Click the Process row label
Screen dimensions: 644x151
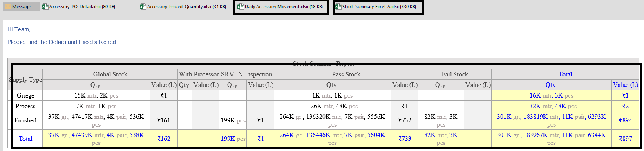[x=25, y=106]
